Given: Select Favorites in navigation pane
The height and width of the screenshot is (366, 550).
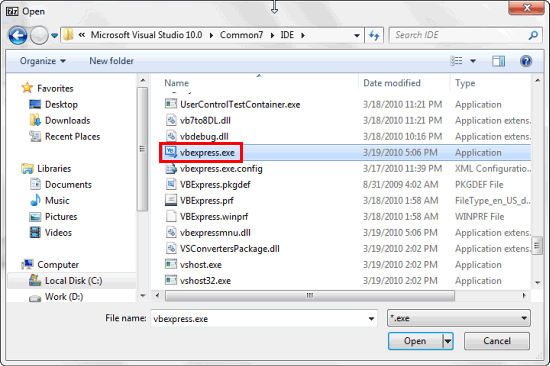Looking at the screenshot, I should [x=47, y=88].
